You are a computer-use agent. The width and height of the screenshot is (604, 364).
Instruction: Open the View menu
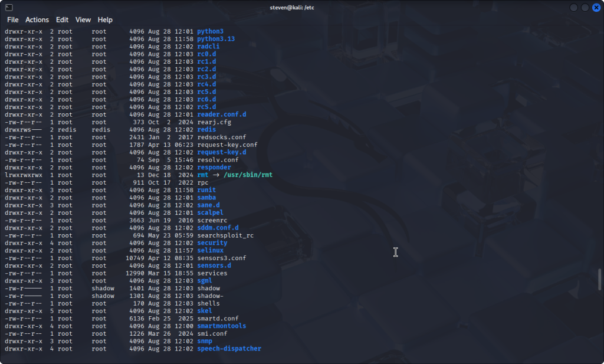point(83,19)
